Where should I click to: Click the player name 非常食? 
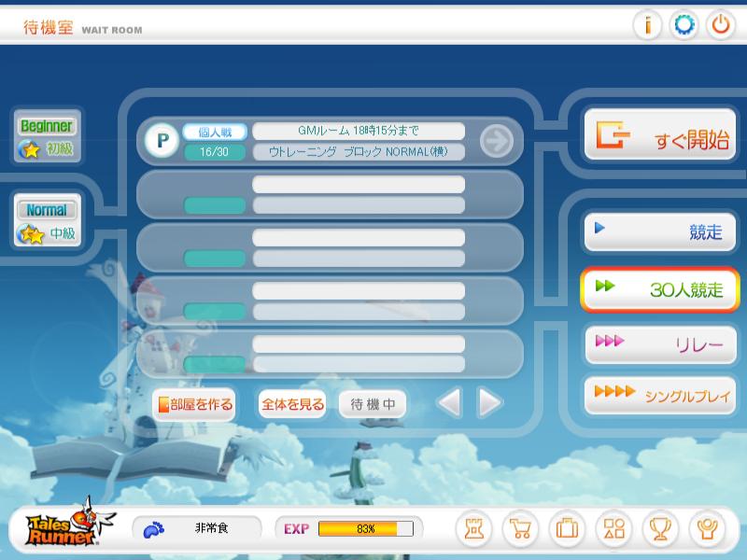tap(212, 528)
